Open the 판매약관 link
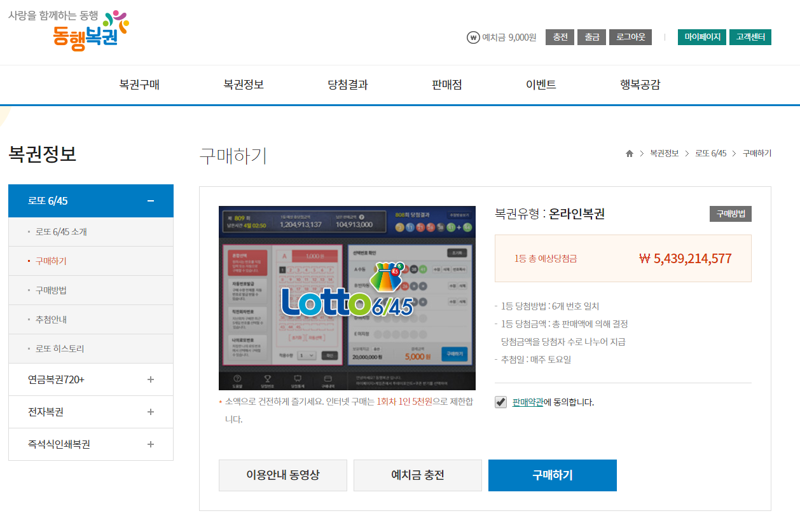800x532 pixels. [x=528, y=402]
